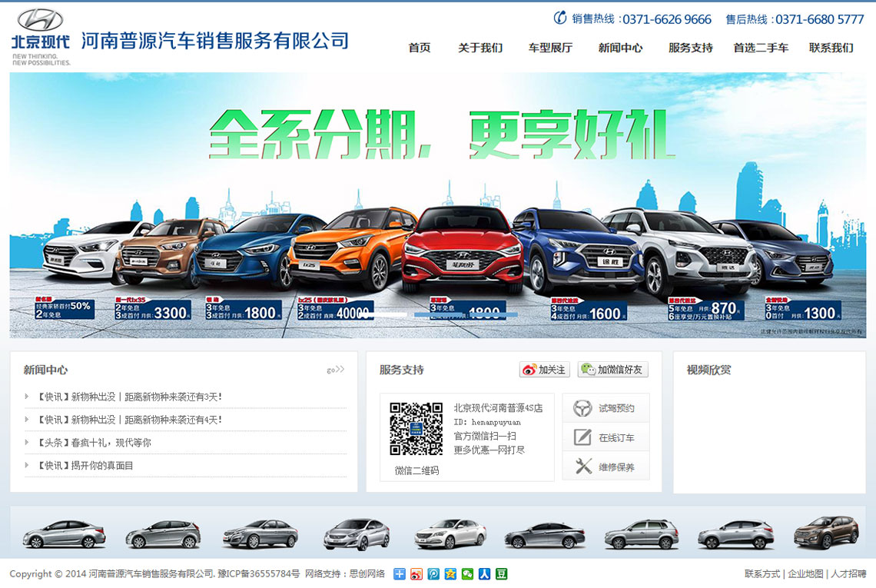Select the eighth car in the model strip
The width and height of the screenshot is (876, 588).
[x=736, y=534]
